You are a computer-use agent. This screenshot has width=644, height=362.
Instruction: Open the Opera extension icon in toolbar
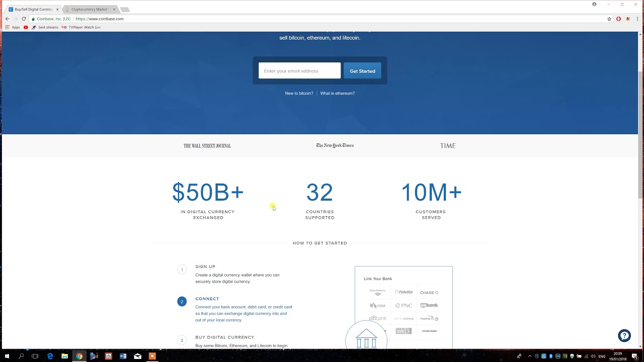click(x=618, y=19)
